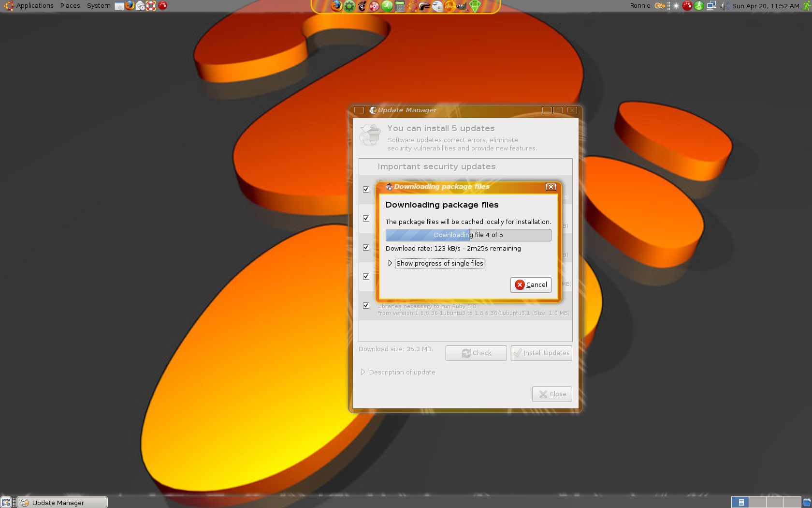Click the Important security updates header
The height and width of the screenshot is (508, 812).
tap(436, 166)
